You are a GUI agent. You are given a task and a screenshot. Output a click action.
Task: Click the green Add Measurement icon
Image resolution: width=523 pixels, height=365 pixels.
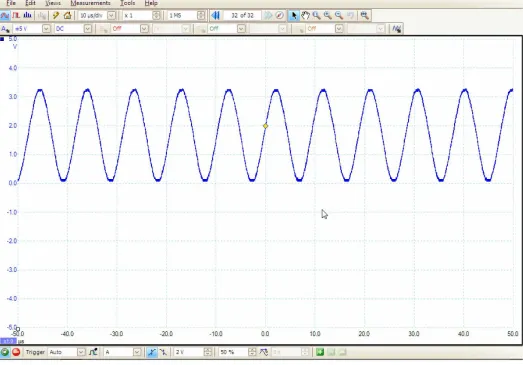320,352
